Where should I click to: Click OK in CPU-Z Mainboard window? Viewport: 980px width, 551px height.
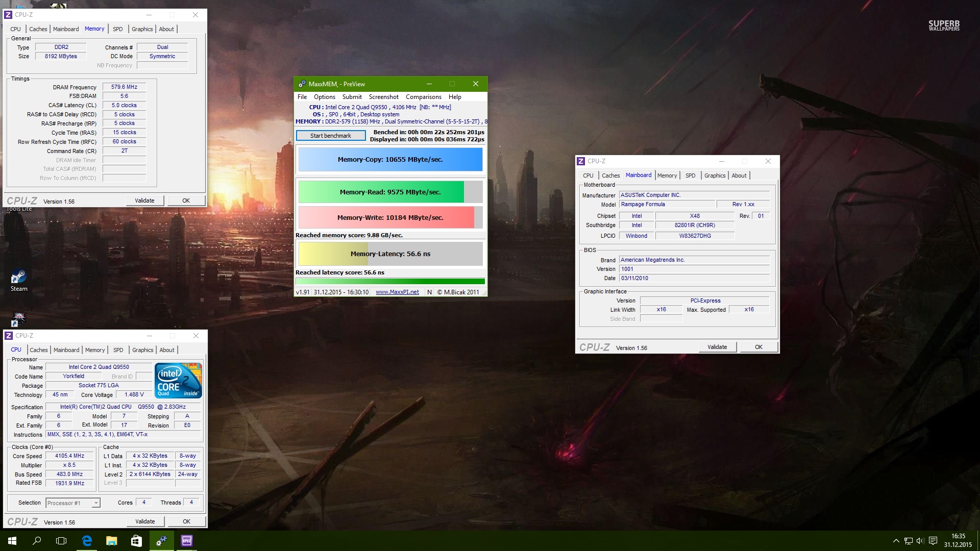(759, 347)
